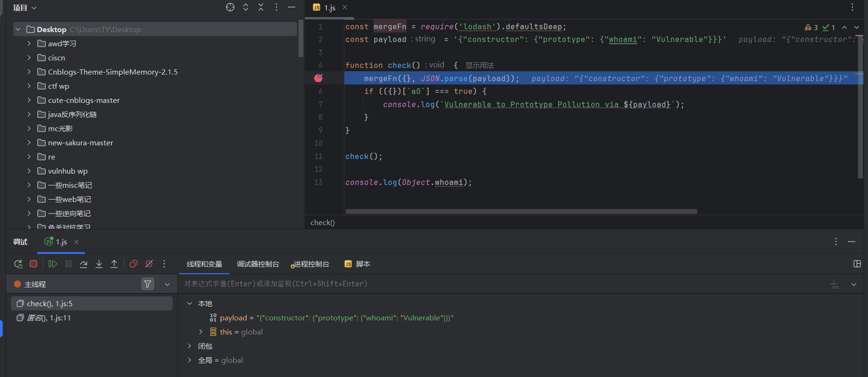
Task: Expand the Global variables group
Action: 190,360
